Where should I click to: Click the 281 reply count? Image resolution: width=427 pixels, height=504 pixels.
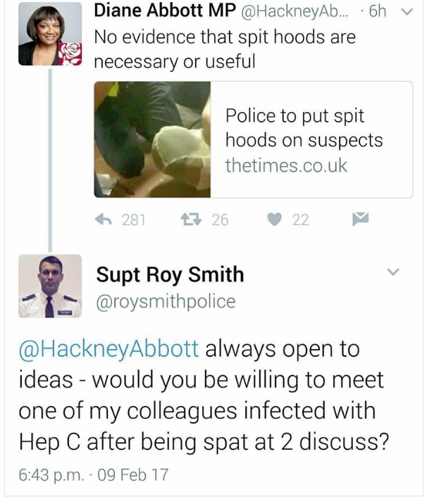pyautogui.click(x=134, y=220)
